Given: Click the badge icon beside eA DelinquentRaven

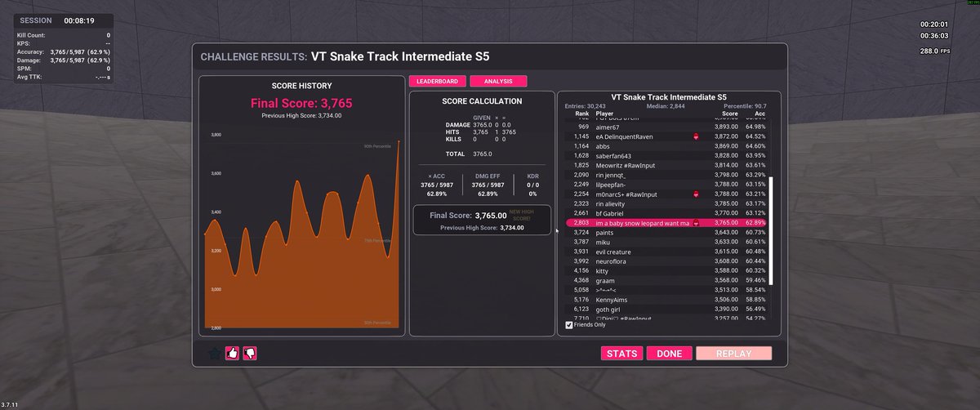Looking at the screenshot, I should (696, 136).
